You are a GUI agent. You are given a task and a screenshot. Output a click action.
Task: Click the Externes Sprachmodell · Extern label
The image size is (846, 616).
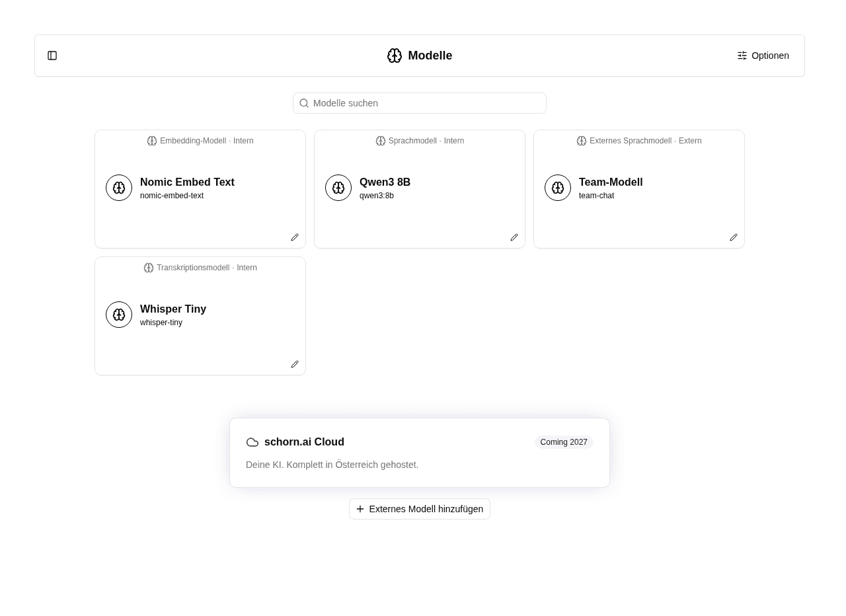[646, 141]
